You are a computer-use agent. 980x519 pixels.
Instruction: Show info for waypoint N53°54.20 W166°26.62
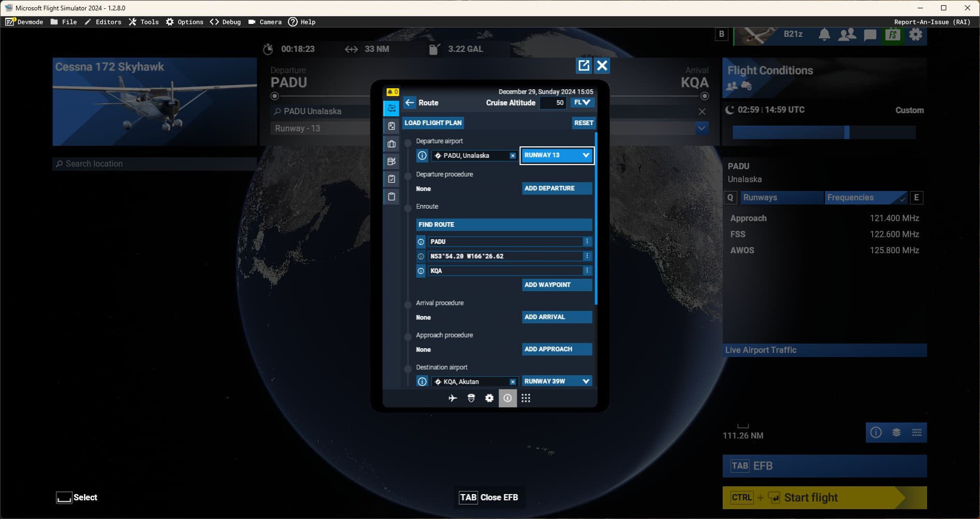click(421, 256)
